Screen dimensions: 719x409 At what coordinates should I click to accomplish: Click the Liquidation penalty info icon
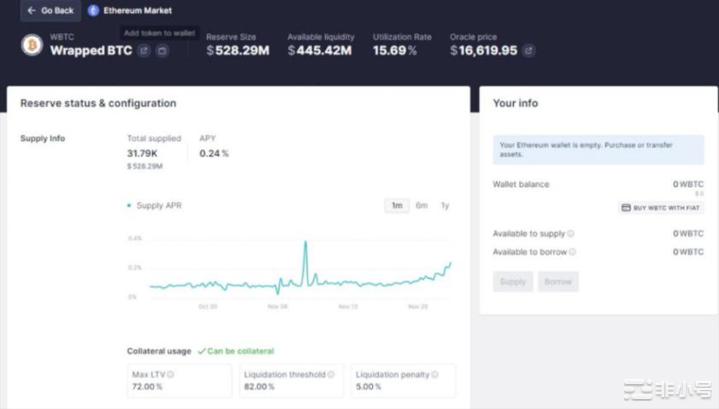tap(435, 375)
